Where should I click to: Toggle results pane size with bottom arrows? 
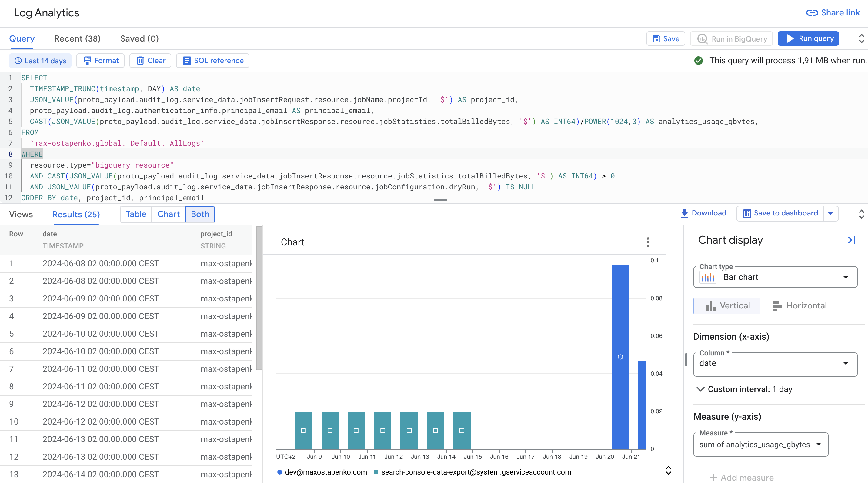[861, 214]
